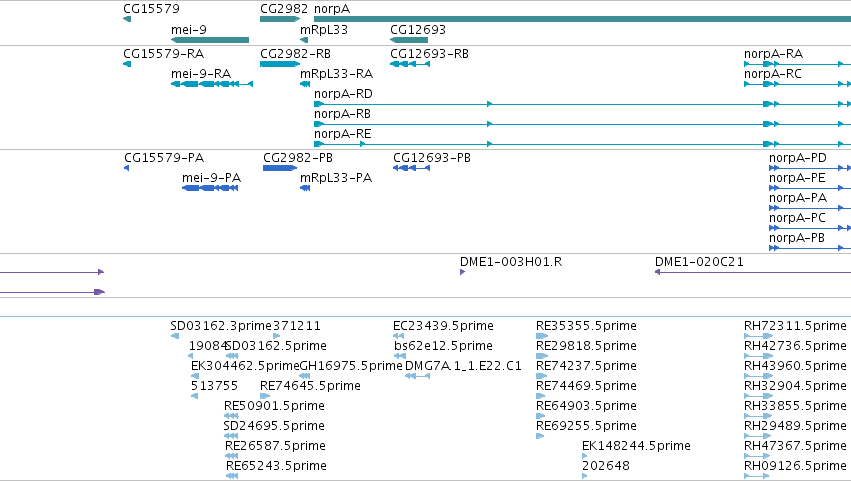Select EST RE69255.5prime
Image resolution: width=851 pixels, height=481 pixels.
coord(586,427)
